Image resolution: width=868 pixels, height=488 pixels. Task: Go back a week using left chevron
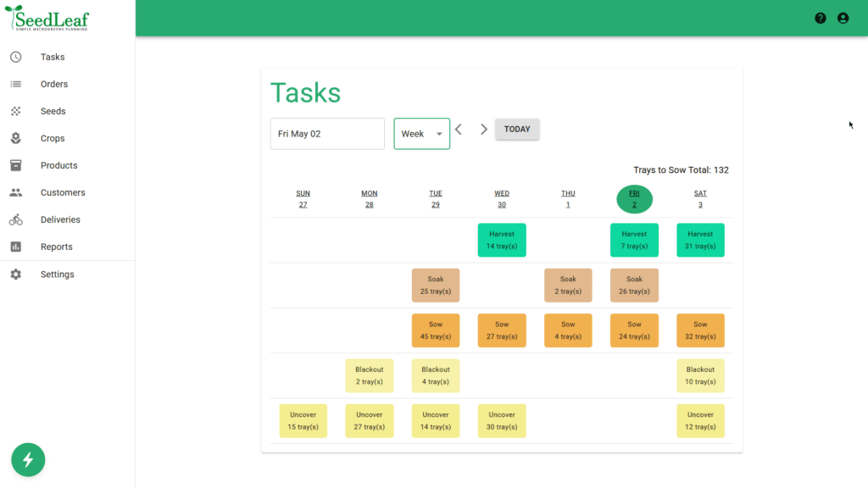tap(459, 129)
